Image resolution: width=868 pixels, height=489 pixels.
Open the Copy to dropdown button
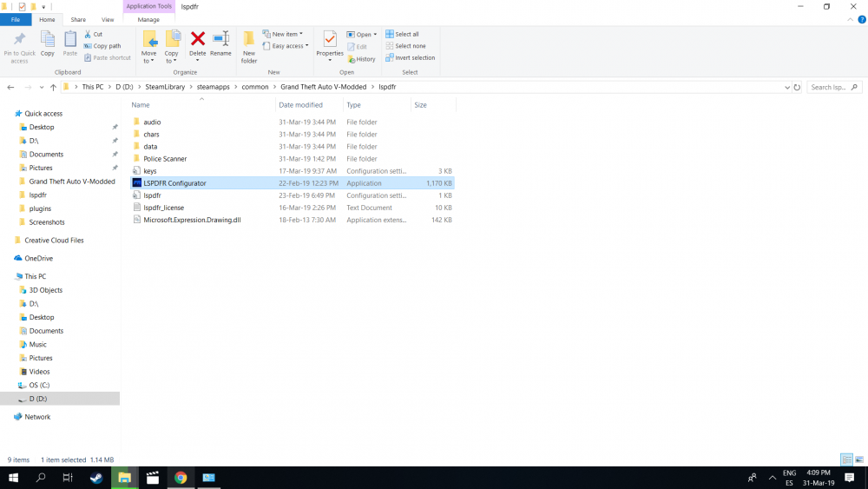tap(172, 48)
